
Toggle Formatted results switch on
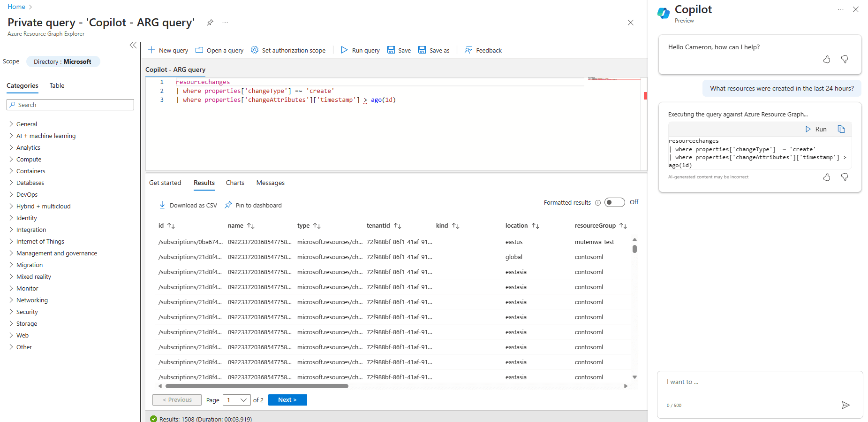click(614, 202)
